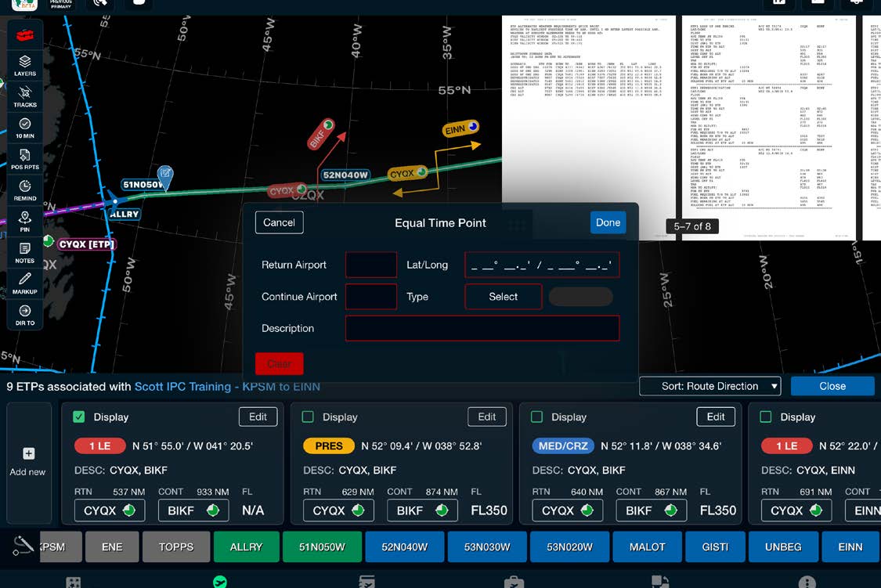Open the middle document page thumbnail
The width and height of the screenshot is (881, 588).
pos(769,128)
